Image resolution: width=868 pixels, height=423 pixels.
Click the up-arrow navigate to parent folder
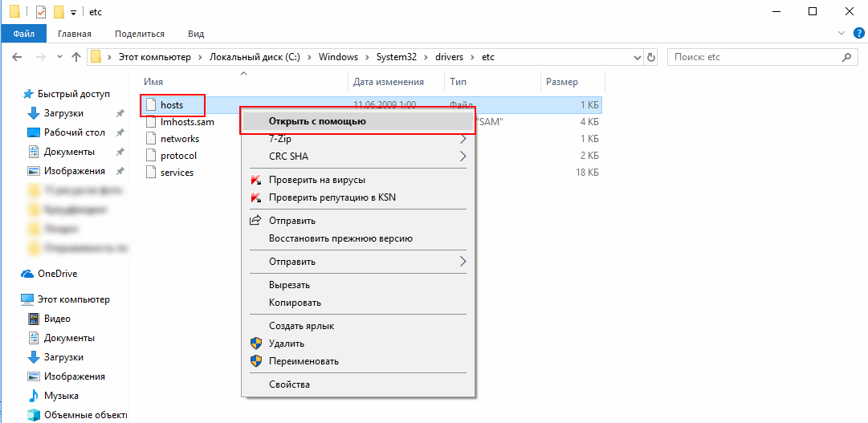pyautogui.click(x=76, y=58)
